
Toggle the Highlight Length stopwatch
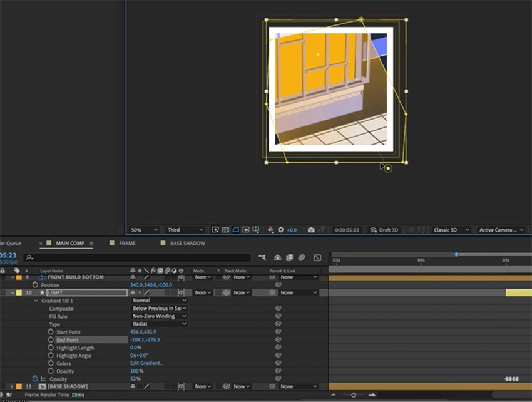(51, 348)
